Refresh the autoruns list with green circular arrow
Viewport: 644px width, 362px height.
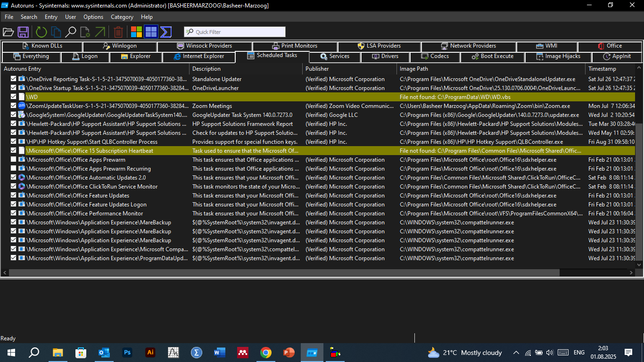(x=41, y=32)
